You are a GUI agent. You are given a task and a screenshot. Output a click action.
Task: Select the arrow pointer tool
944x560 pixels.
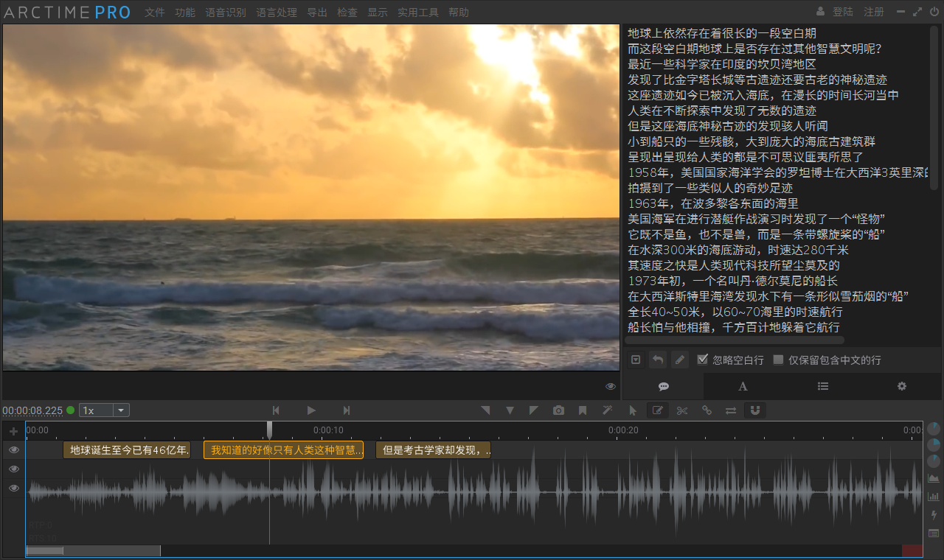point(633,410)
